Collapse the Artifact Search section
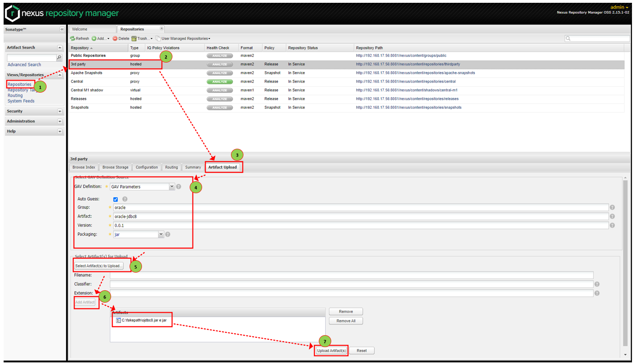This screenshot has width=638, height=364. pos(60,48)
